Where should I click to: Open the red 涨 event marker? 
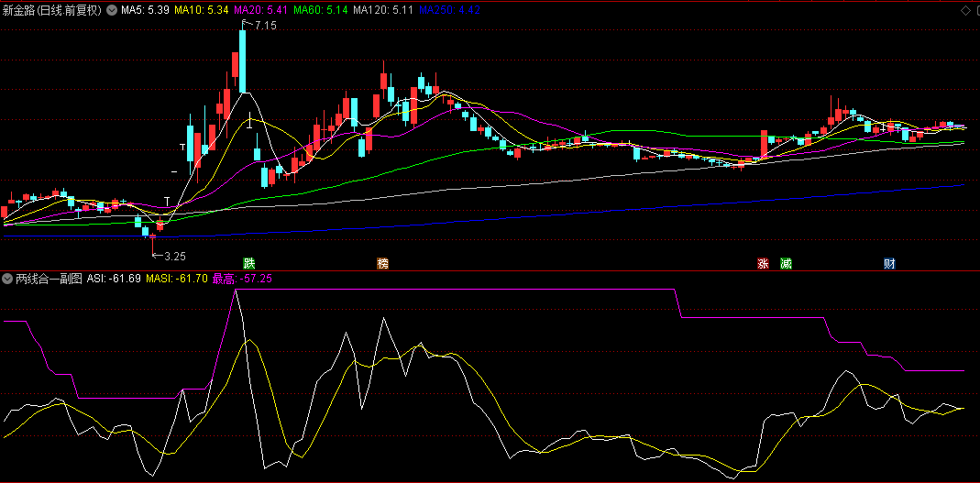[x=763, y=263]
